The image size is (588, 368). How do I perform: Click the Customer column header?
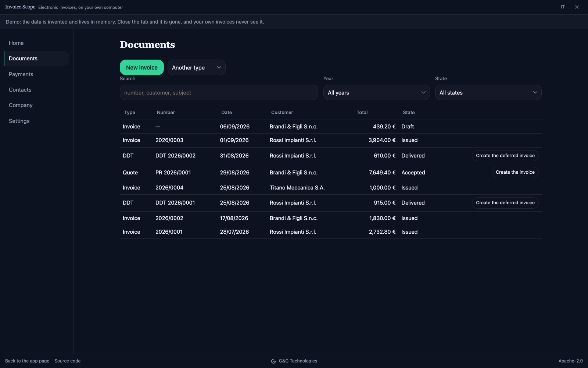pos(282,113)
